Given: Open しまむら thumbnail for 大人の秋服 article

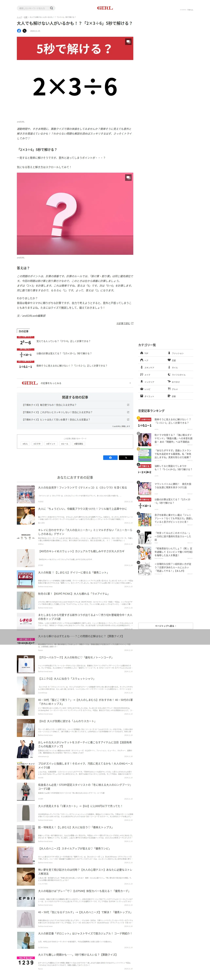Looking at the screenshot, I should [26, 579].
